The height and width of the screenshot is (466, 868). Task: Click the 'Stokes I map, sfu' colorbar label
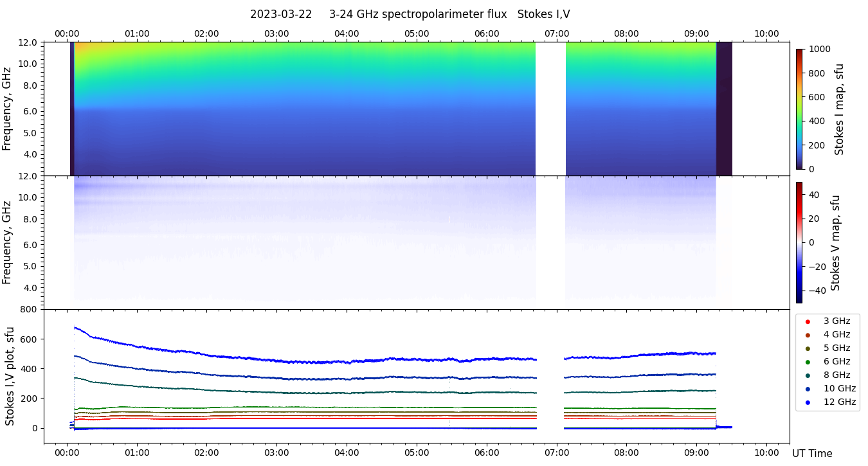point(839,109)
